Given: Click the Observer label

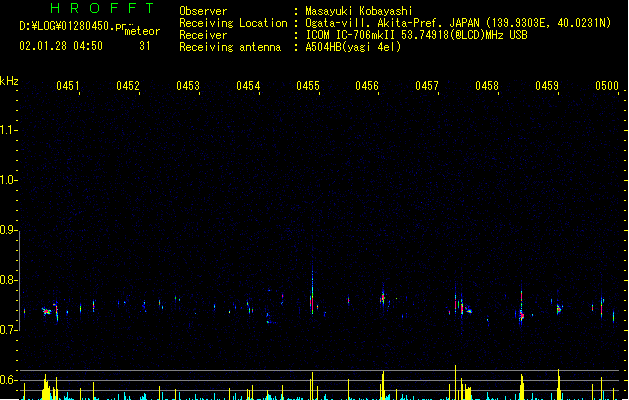Looking at the screenshot, I should (203, 11).
